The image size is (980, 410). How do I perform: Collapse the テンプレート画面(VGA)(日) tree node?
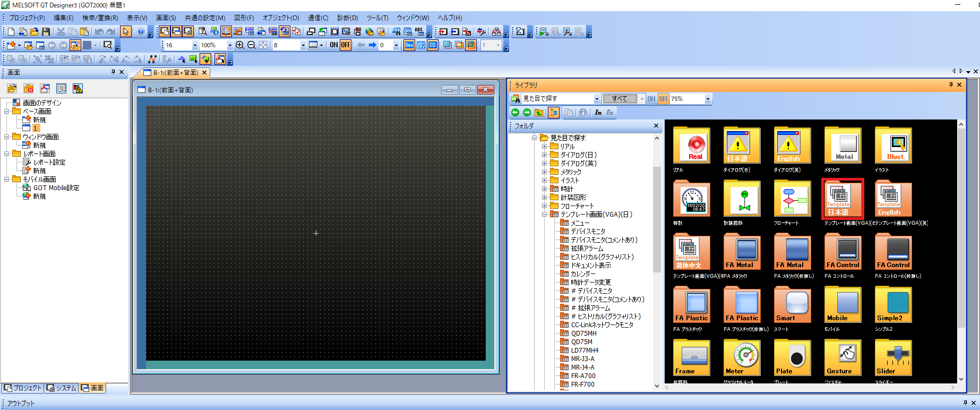click(x=544, y=215)
